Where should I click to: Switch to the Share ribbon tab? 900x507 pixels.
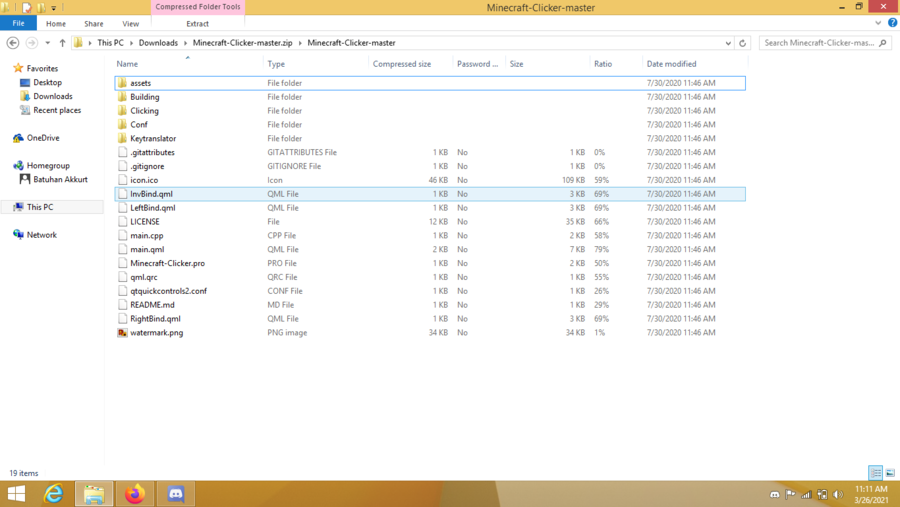click(x=94, y=24)
